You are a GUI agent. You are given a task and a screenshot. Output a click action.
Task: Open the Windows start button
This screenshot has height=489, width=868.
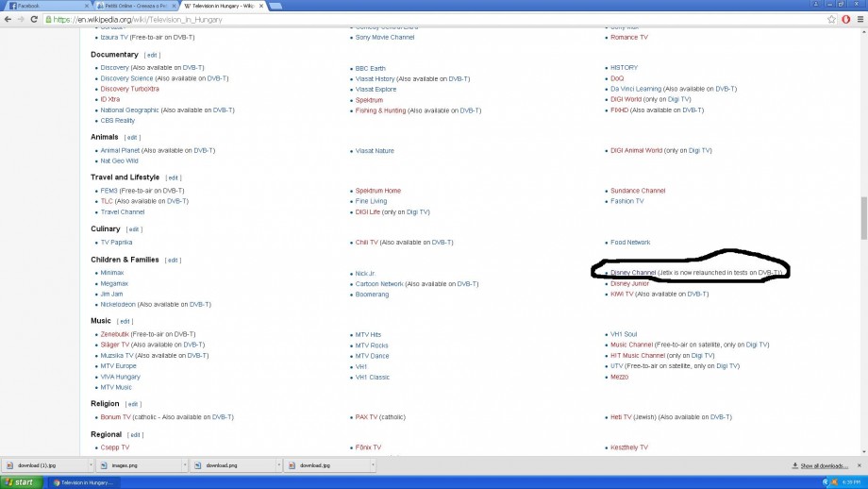20,482
